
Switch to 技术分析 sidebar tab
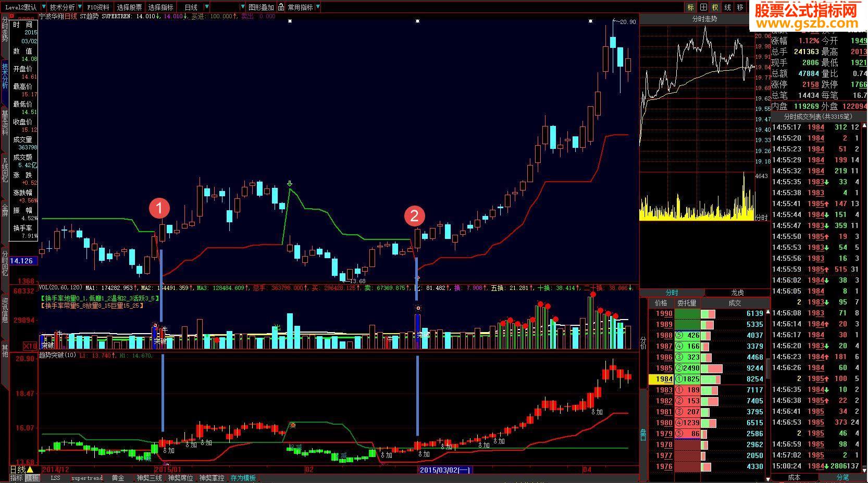click(5, 76)
